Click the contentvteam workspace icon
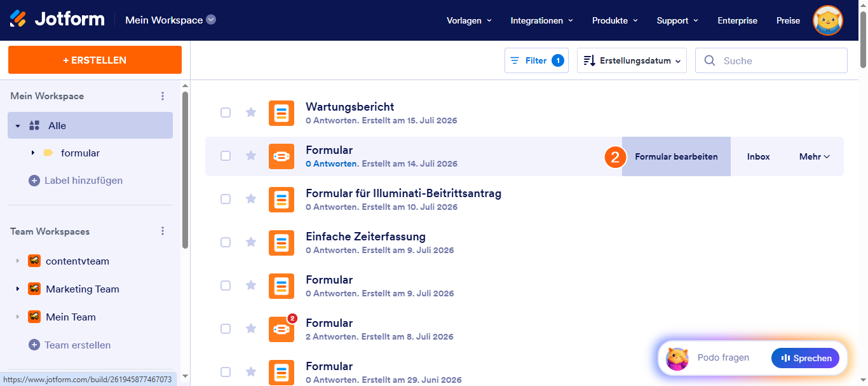 pos(34,261)
